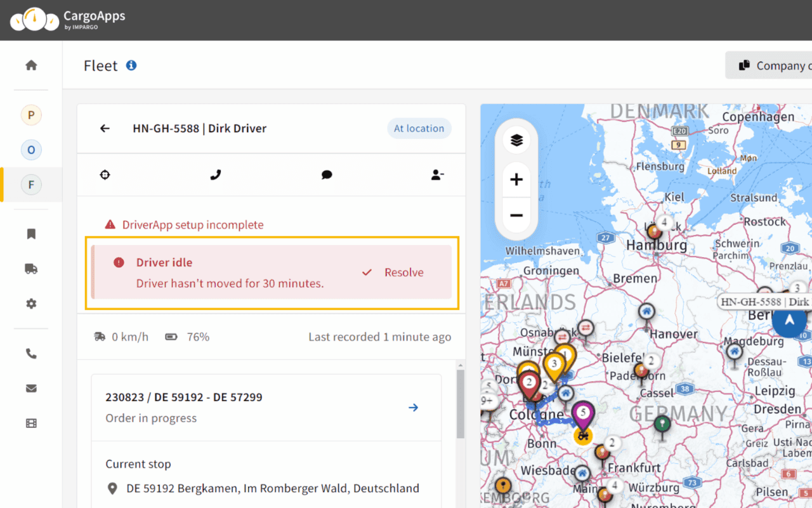Open the truck vehicles icon in sidebar
The width and height of the screenshot is (812, 508).
[x=31, y=269]
